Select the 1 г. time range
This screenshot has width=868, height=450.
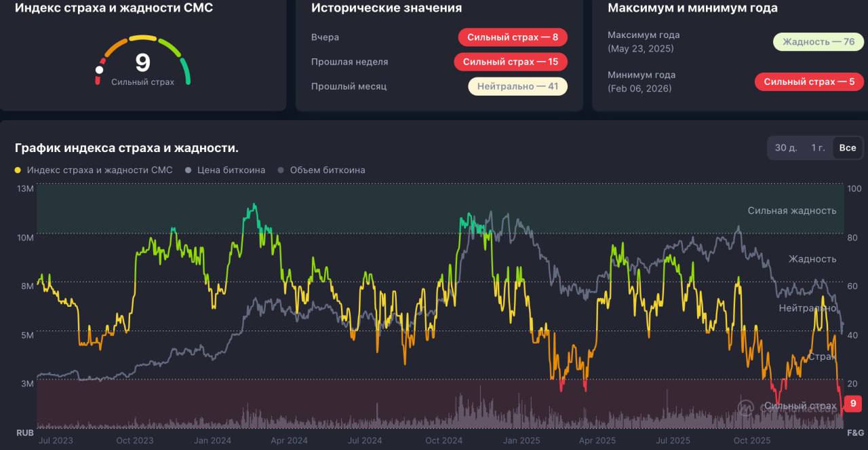click(x=818, y=148)
